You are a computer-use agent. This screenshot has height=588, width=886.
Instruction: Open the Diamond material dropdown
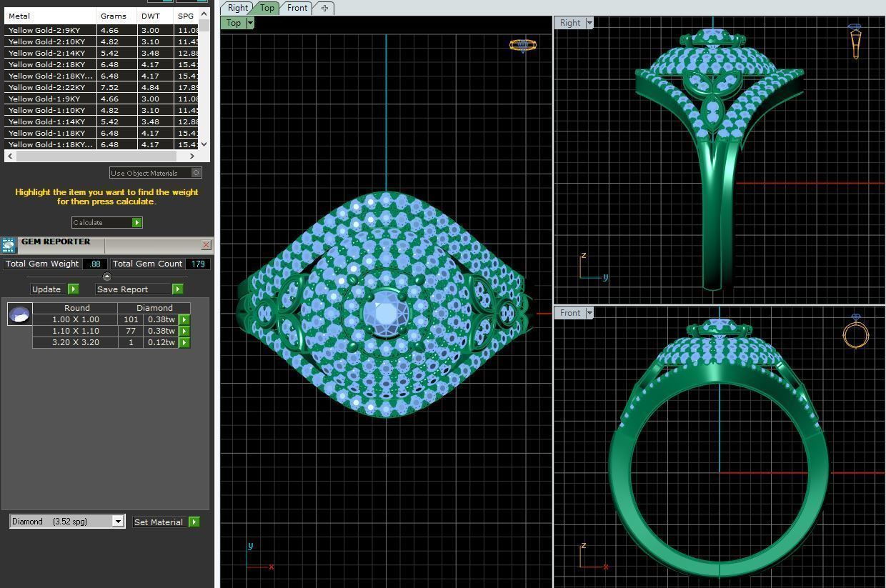coord(119,522)
